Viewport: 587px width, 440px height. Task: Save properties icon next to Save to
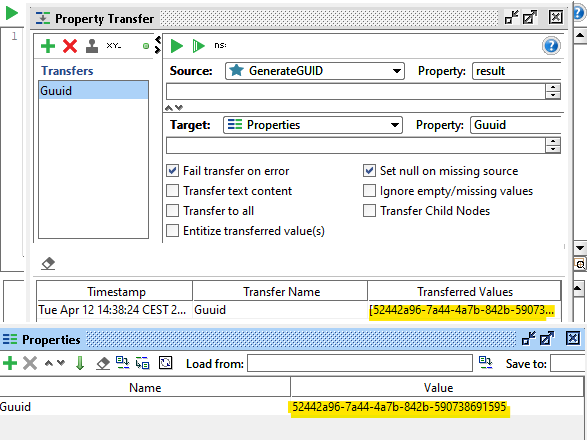coord(486,362)
